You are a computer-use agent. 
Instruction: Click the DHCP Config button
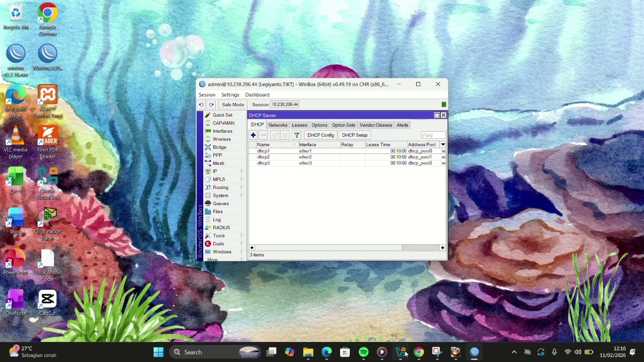click(x=320, y=135)
